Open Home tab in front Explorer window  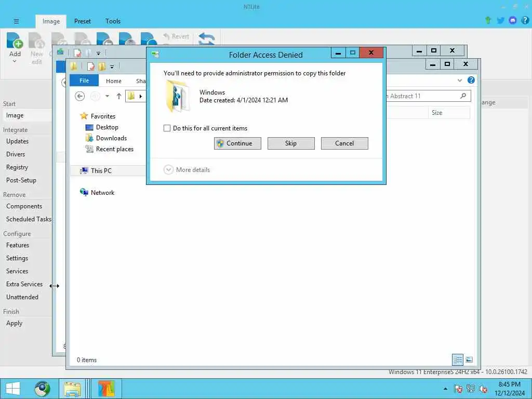(x=114, y=81)
